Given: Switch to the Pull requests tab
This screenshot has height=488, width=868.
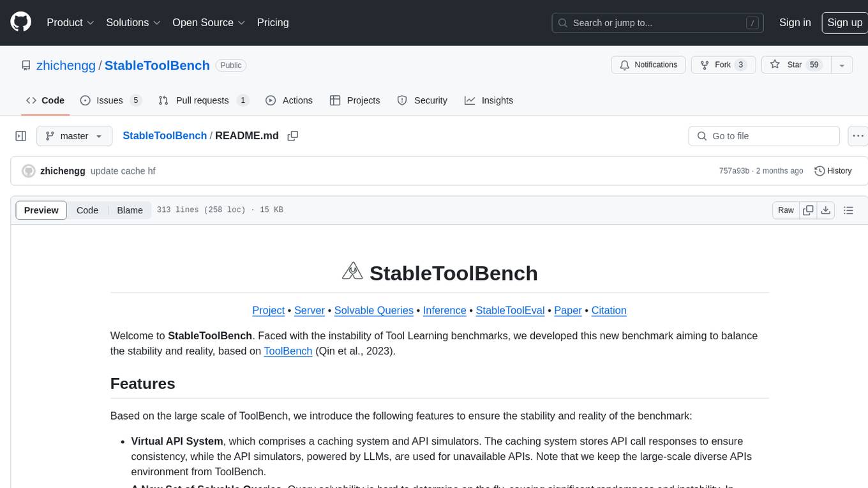Looking at the screenshot, I should tap(204, 100).
